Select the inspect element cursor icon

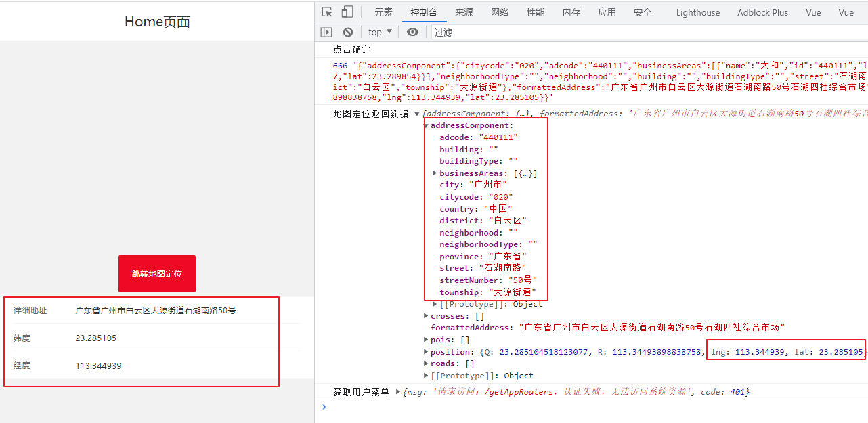(x=326, y=11)
